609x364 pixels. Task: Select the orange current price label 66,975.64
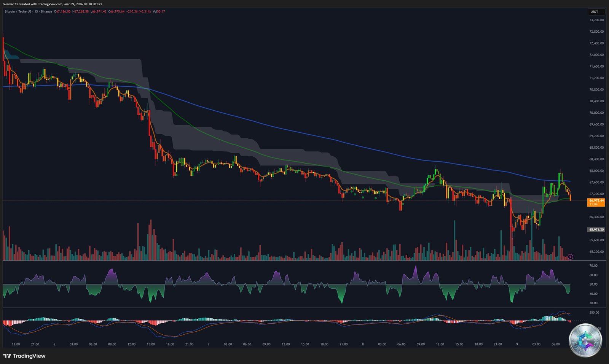click(x=596, y=200)
